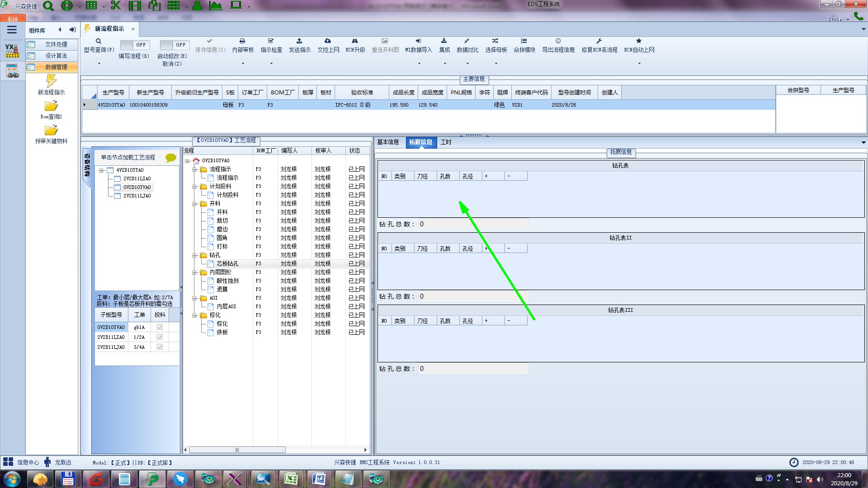Open the hamburger menu icon
The height and width of the screenshot is (488, 868).
click(x=12, y=30)
